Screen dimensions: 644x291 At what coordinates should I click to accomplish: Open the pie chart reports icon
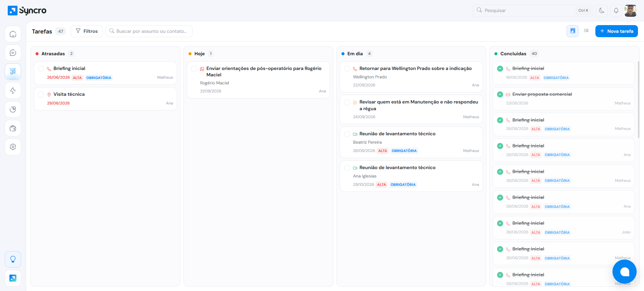(x=13, y=109)
